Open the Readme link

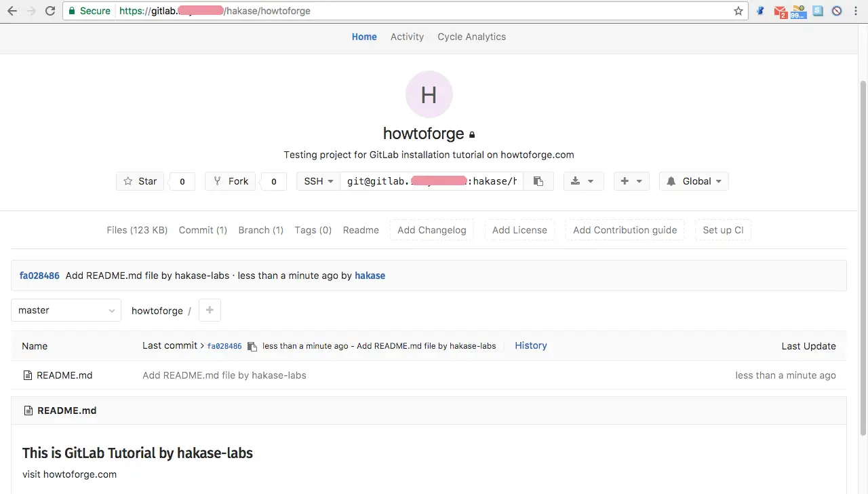361,230
